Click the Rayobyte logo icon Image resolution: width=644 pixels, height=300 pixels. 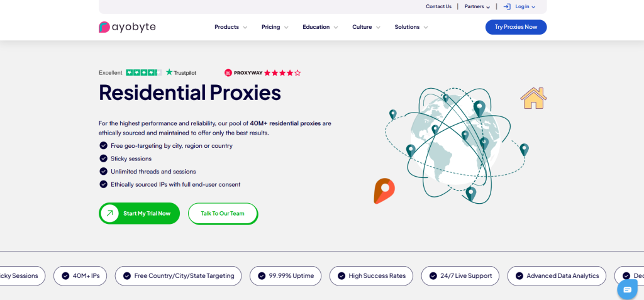[104, 27]
